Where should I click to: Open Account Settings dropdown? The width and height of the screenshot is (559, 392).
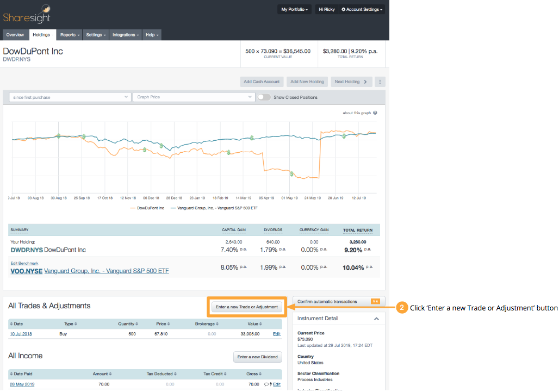[362, 9]
